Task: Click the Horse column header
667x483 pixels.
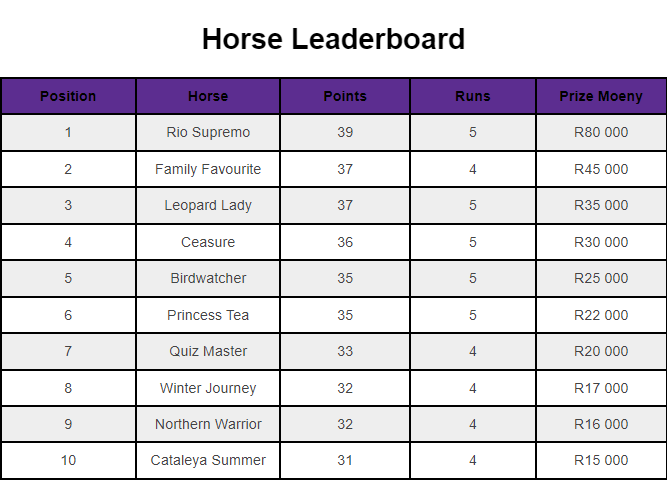Action: pos(208,96)
